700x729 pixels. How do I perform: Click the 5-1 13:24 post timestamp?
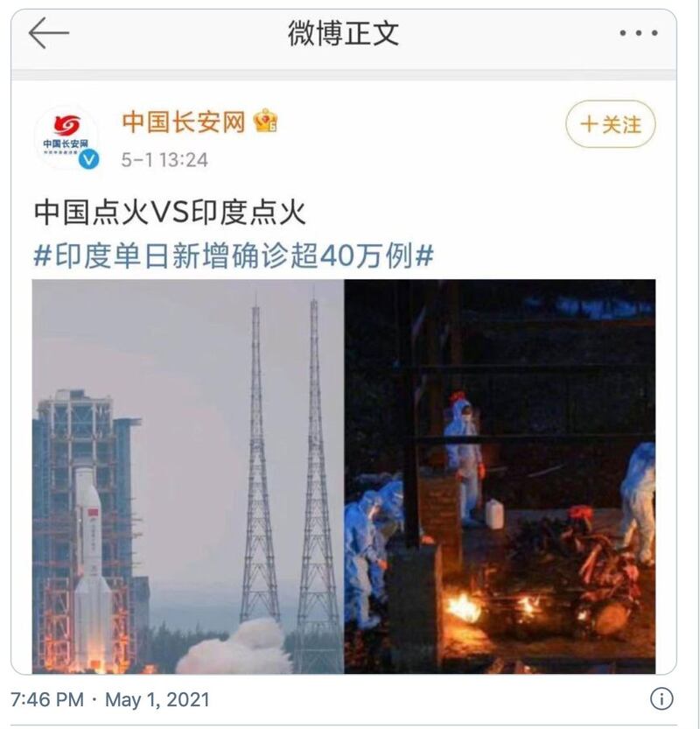coord(164,160)
